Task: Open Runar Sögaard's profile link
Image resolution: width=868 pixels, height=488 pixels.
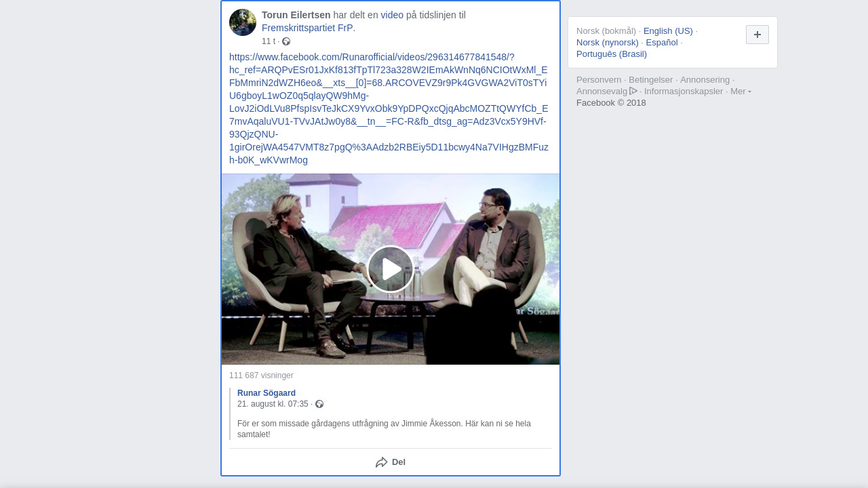Action: [x=267, y=393]
